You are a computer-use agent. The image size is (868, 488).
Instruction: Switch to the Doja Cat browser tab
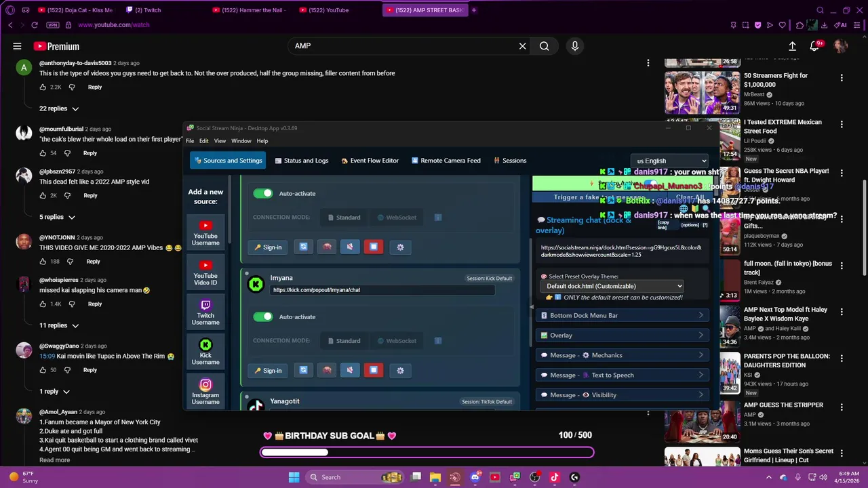point(76,10)
